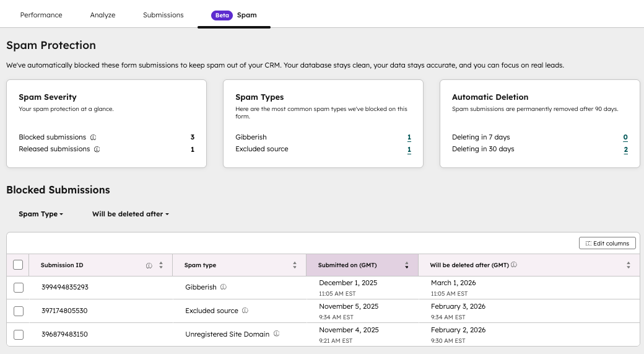Select checkbox for submission 397174805530
644x354 pixels.
tap(18, 311)
